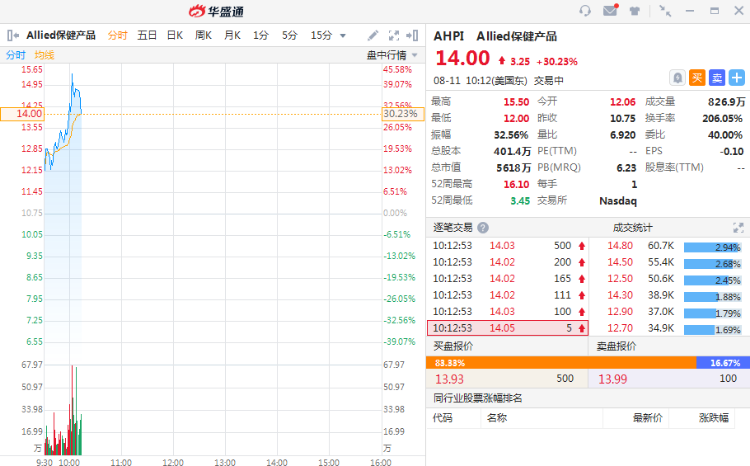Click the 同行业股票涨幅排名 header
Screen dimensions: 750x466
click(477, 398)
